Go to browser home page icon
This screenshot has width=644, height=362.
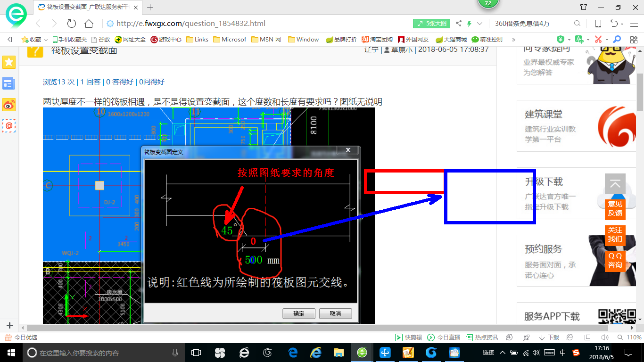[x=89, y=24]
